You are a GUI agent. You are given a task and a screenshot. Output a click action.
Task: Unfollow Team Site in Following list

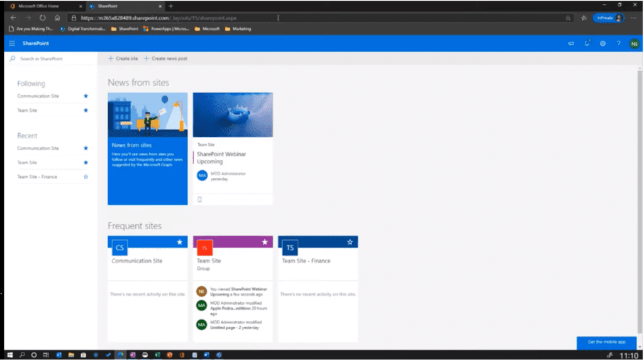click(86, 111)
